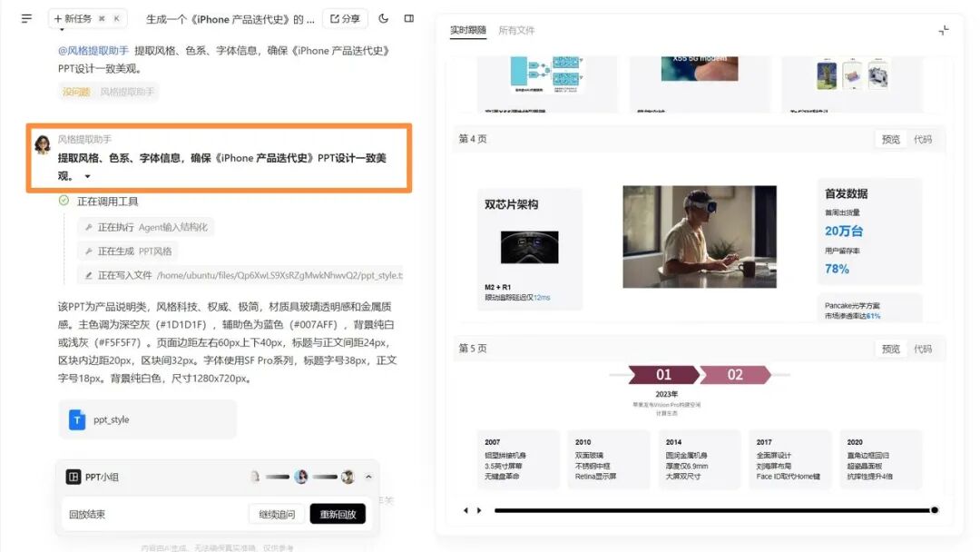Click the 风格提取助手 avatar
Image resolution: width=980 pixels, height=552 pixels.
[x=43, y=144]
